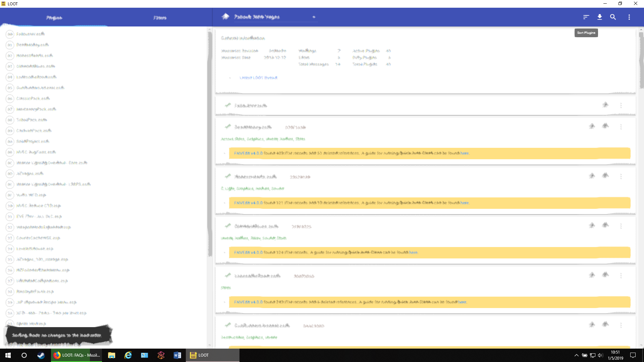The image size is (644, 362).
Task: Click the master file icon on LonesomeRoad.esm card
Action: [592, 275]
